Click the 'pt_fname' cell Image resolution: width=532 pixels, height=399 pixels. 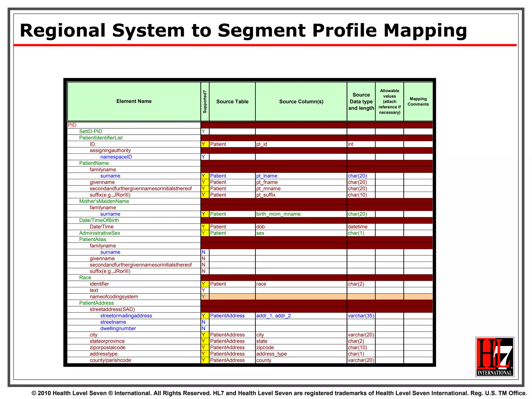pyautogui.click(x=301, y=182)
